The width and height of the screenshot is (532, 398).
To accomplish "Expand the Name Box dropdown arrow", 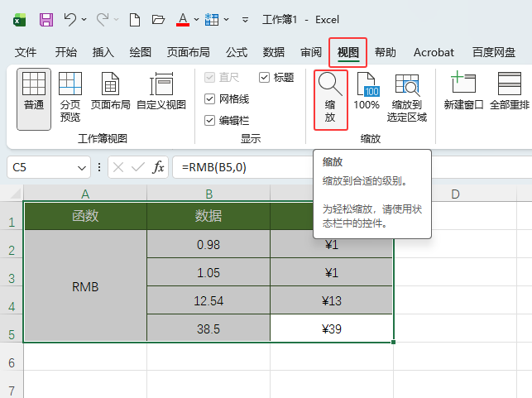I will point(82,168).
